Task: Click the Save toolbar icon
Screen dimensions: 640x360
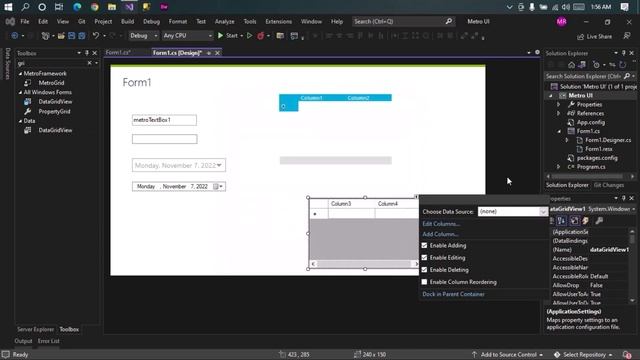Action: pyautogui.click(x=71, y=36)
